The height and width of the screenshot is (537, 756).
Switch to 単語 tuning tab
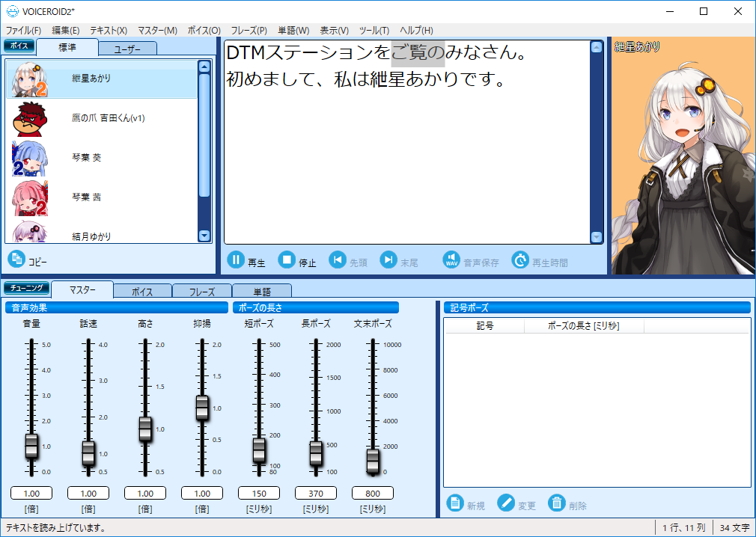(262, 292)
